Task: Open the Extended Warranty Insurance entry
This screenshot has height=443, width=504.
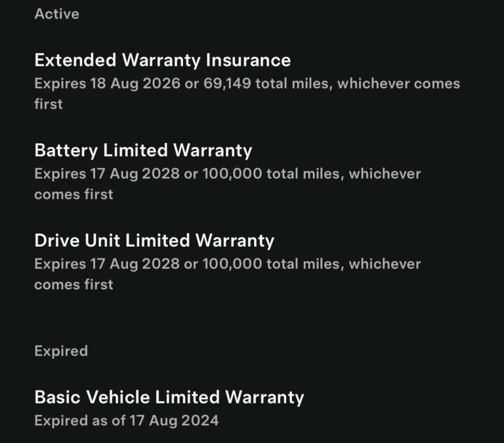Action: [162, 60]
